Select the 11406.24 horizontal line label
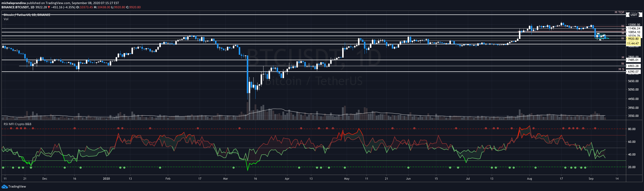 coord(634,28)
